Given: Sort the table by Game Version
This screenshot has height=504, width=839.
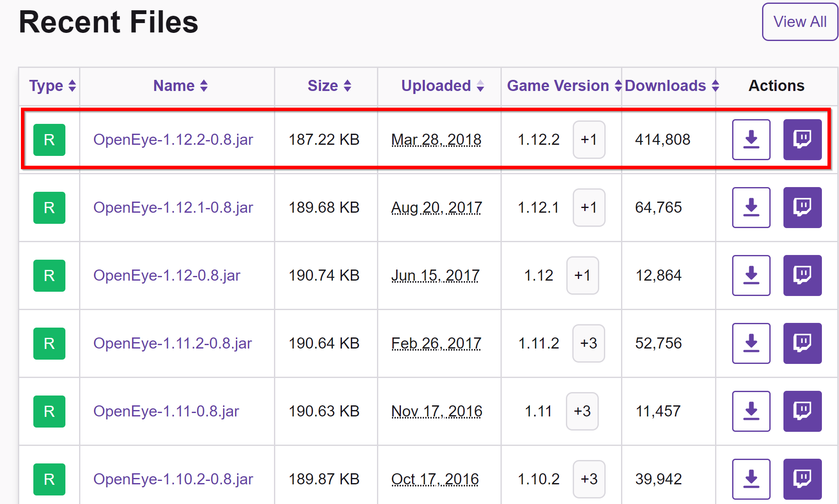Looking at the screenshot, I should tap(564, 86).
